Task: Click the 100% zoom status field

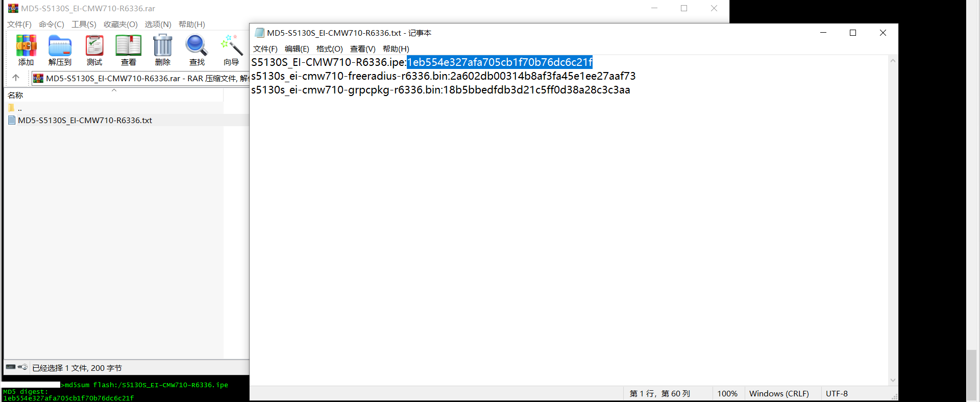Action: [727, 393]
